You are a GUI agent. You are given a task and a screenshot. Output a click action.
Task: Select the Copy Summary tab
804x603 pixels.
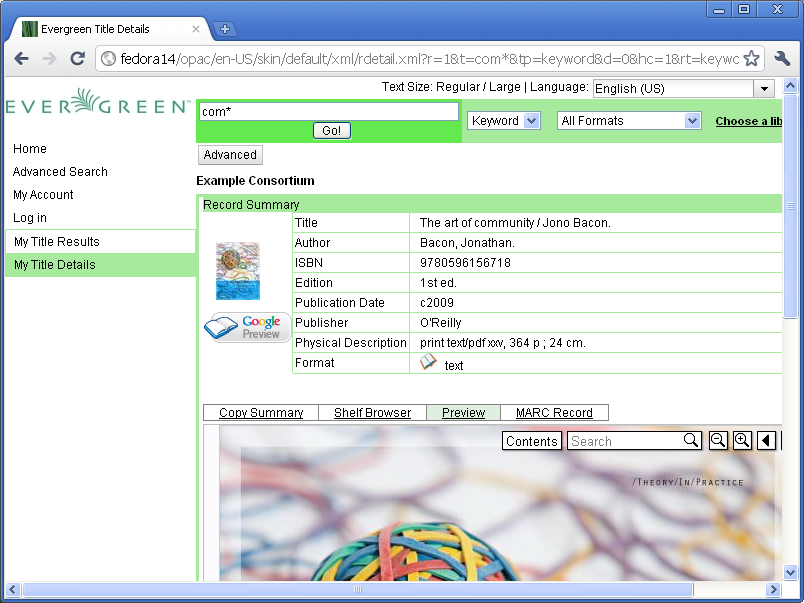point(261,413)
